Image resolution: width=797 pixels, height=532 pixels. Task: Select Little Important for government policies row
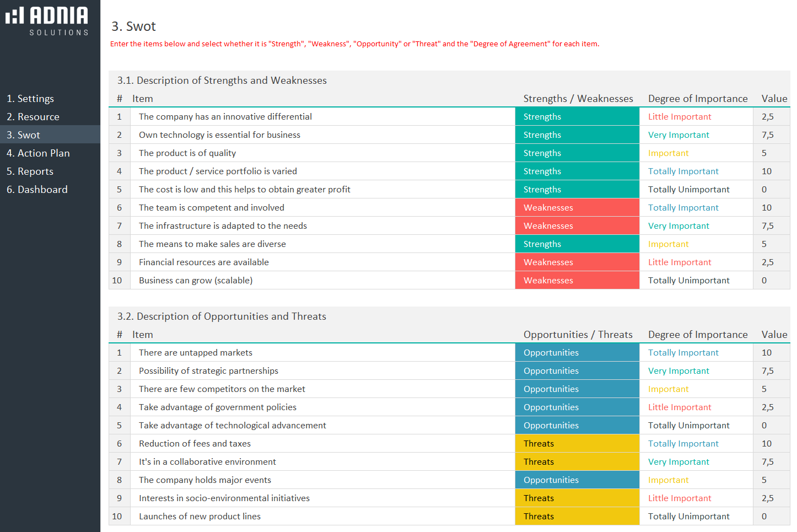[696, 407]
